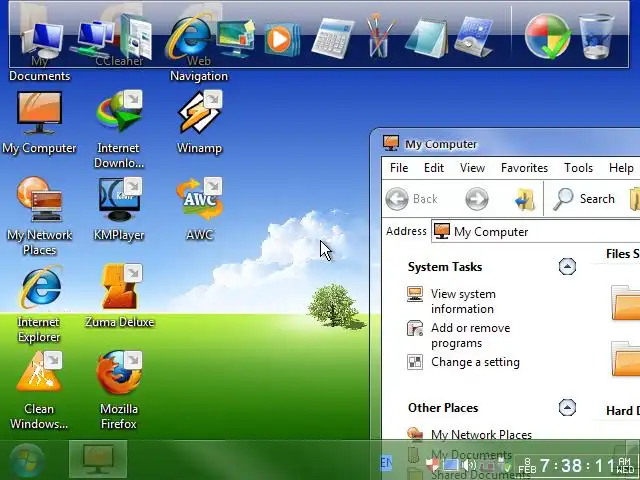Open the Tools menu in My Computer
This screenshot has width=640, height=480.
[x=578, y=168]
